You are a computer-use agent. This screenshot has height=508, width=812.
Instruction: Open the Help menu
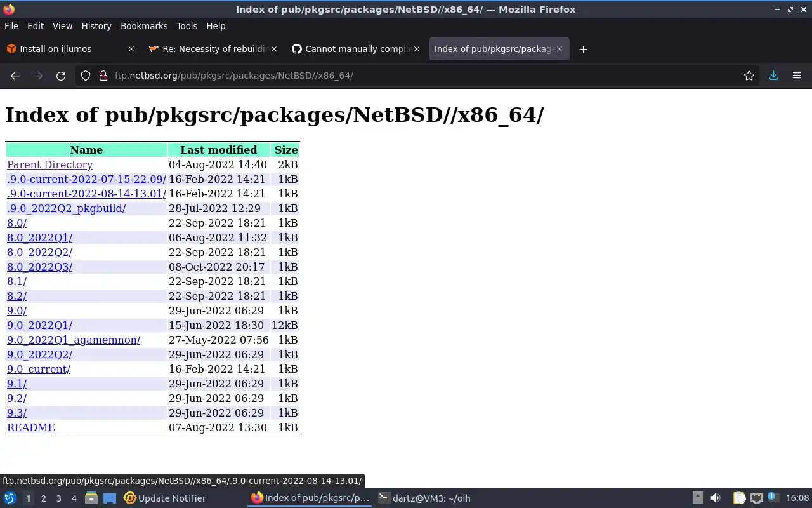[216, 26]
